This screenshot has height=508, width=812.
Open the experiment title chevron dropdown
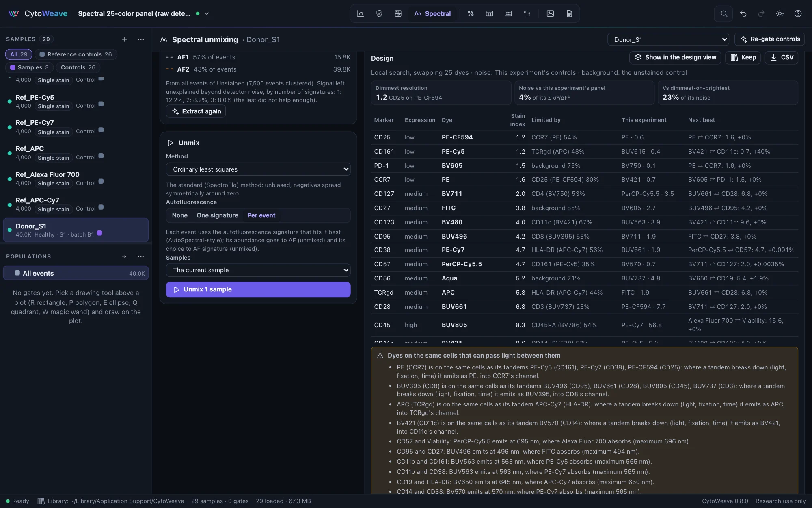tap(207, 13)
